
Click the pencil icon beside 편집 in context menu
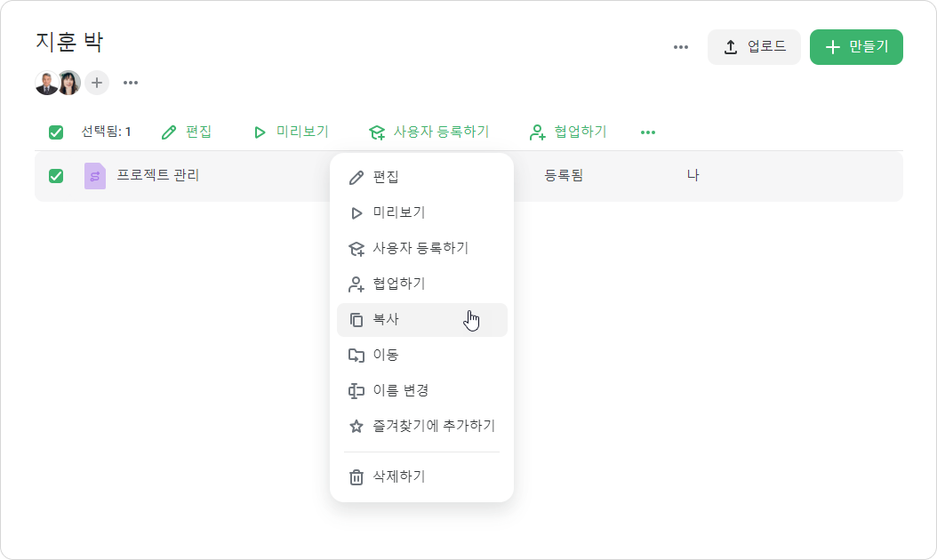(x=356, y=178)
